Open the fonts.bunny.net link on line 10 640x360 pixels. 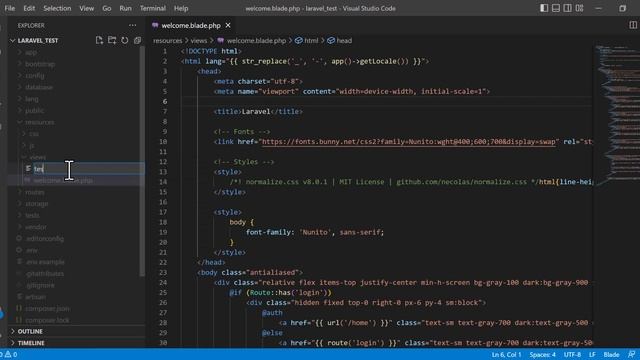pos(409,142)
